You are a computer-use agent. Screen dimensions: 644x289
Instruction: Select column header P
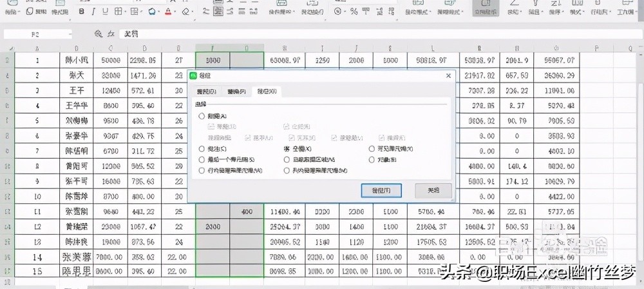[596, 48]
